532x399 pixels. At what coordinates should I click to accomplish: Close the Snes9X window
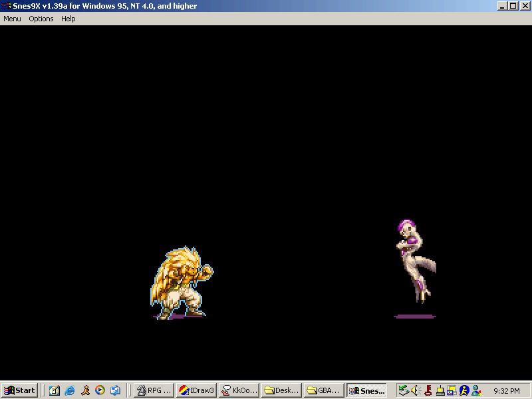tap(525, 6)
